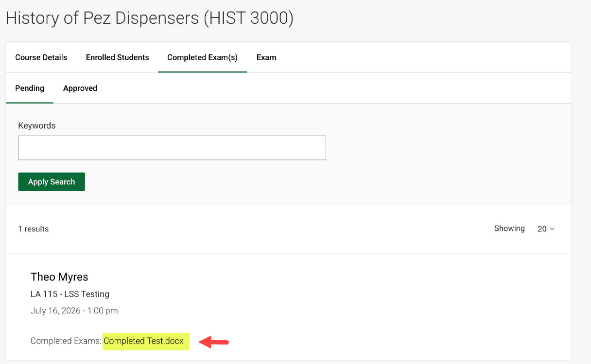
Task: Download the Completed Test.docx file
Action: [x=144, y=341]
